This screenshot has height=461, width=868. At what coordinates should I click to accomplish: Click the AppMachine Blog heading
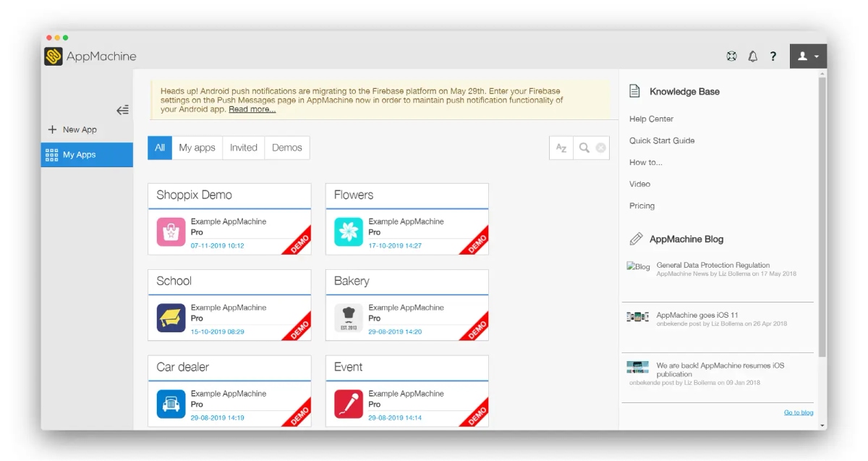click(686, 239)
